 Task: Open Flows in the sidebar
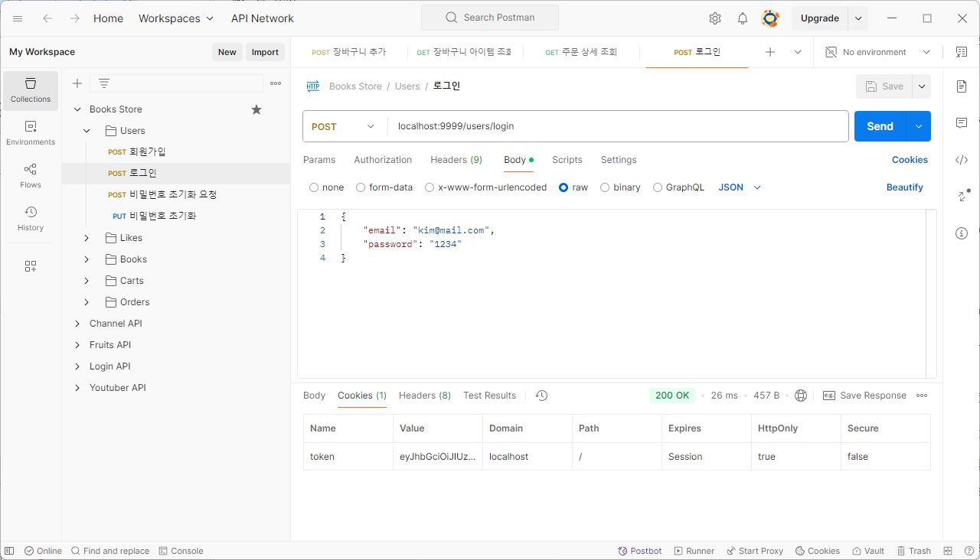point(31,177)
